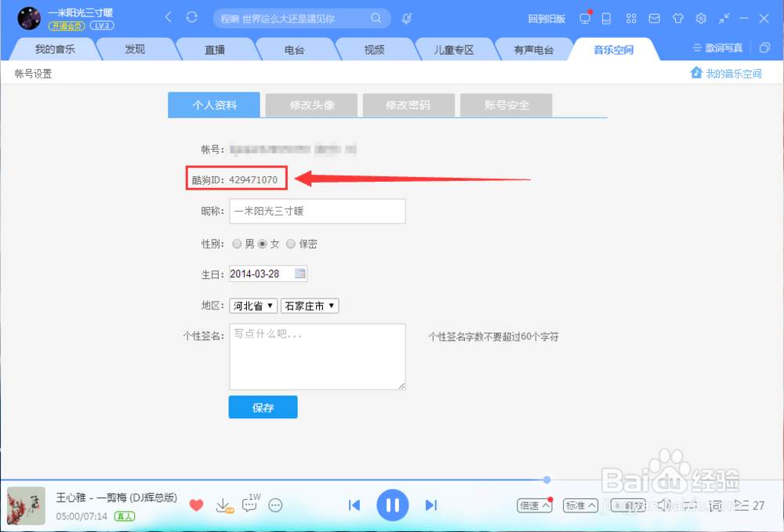Open the 石家庄市 city dropdown
The width and height of the screenshot is (784, 532).
pos(310,306)
